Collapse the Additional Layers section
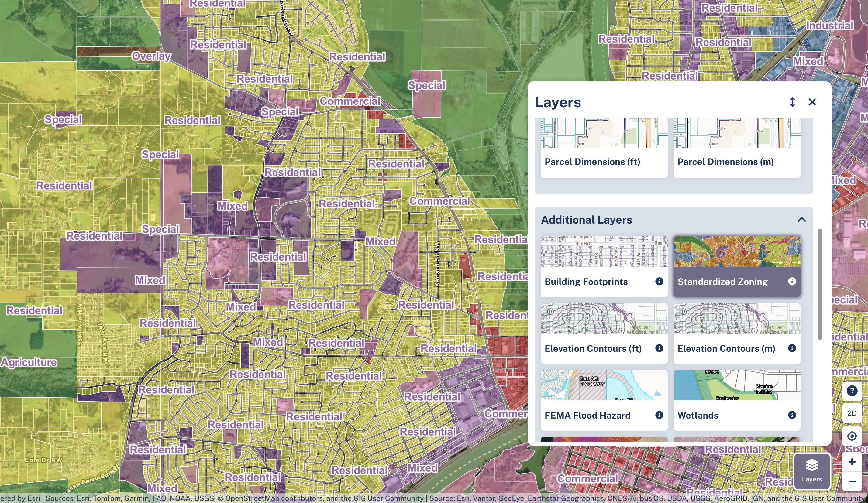This screenshot has height=503, width=868. (x=801, y=220)
